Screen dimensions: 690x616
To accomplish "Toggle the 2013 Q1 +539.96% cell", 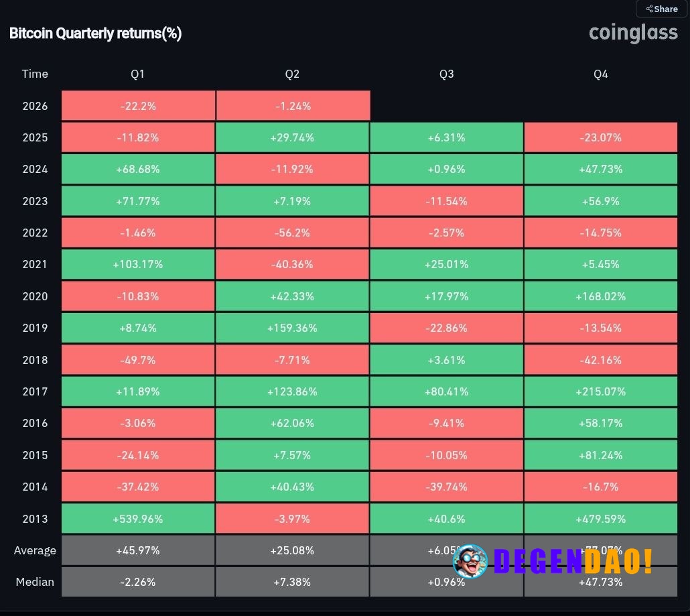I will click(137, 518).
